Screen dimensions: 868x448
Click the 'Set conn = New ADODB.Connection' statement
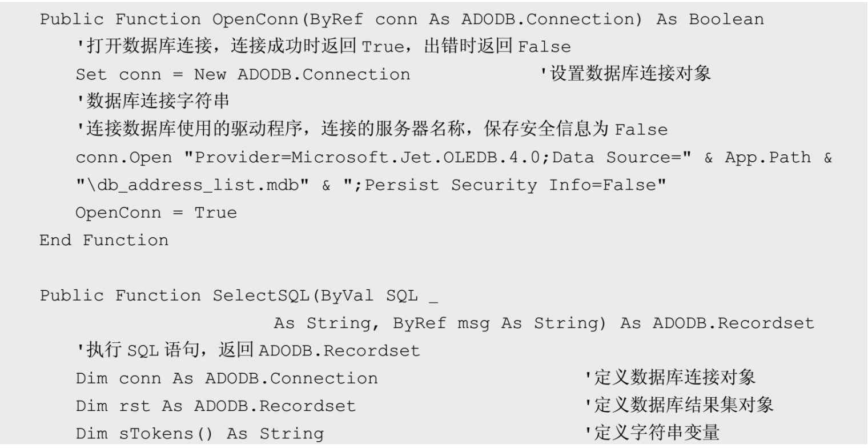click(243, 74)
